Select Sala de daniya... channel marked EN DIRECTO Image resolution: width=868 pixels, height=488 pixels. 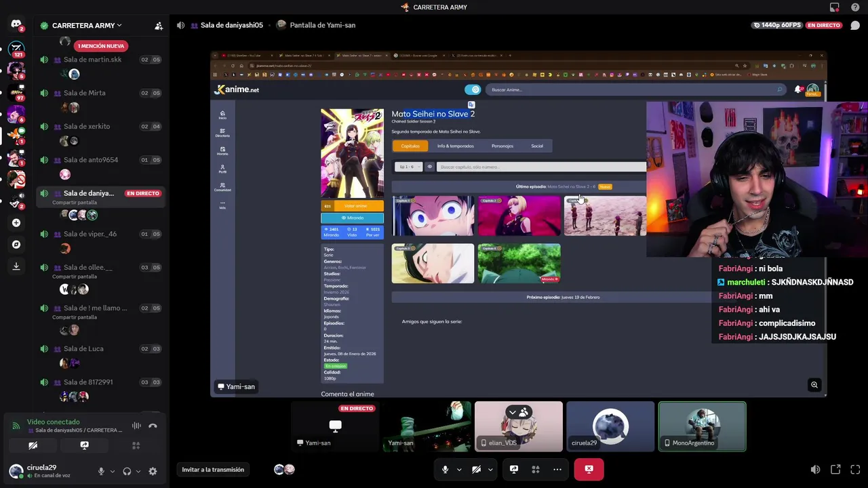[x=102, y=197]
